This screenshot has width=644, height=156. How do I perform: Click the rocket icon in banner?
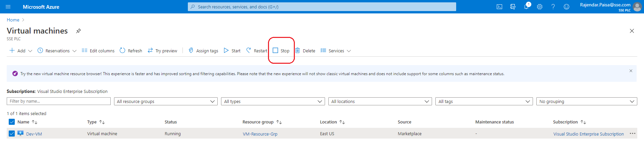pyautogui.click(x=15, y=73)
